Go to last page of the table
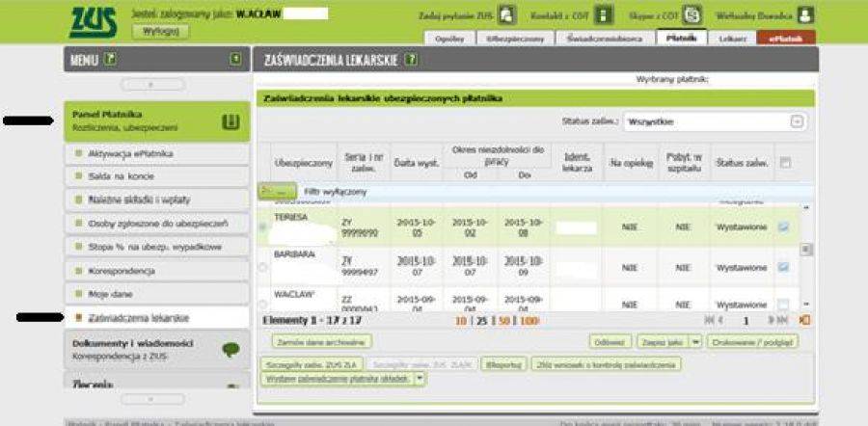868x426 pixels. click(x=783, y=320)
